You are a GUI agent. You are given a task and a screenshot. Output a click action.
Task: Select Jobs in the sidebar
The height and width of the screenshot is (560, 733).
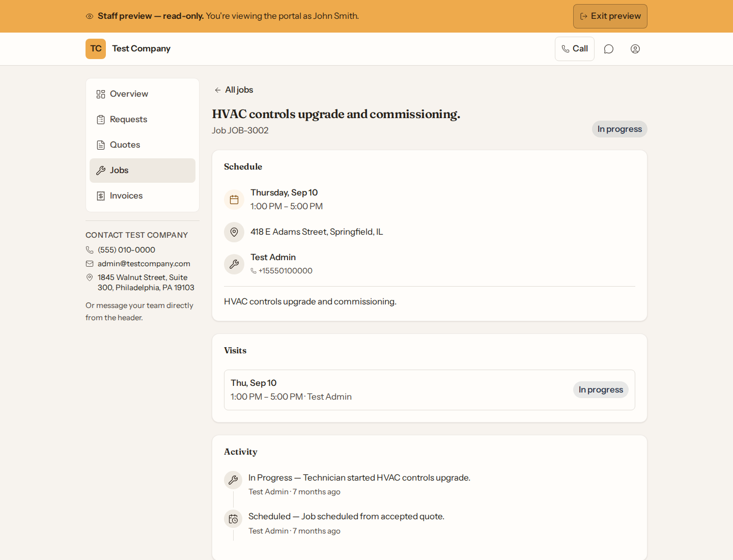point(143,171)
